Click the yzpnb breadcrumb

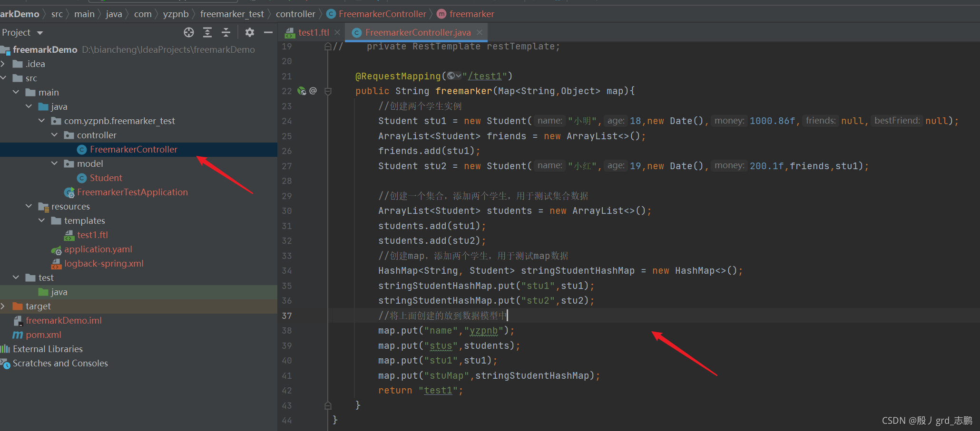[x=176, y=14]
